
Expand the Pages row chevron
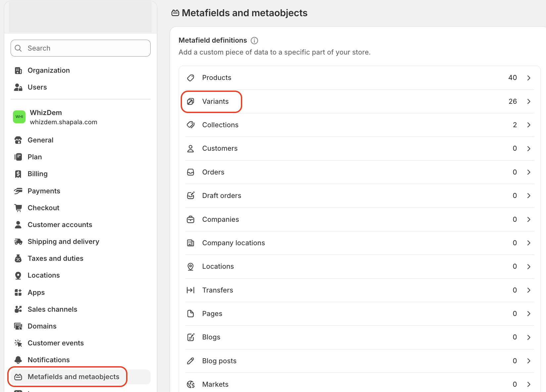click(529, 314)
